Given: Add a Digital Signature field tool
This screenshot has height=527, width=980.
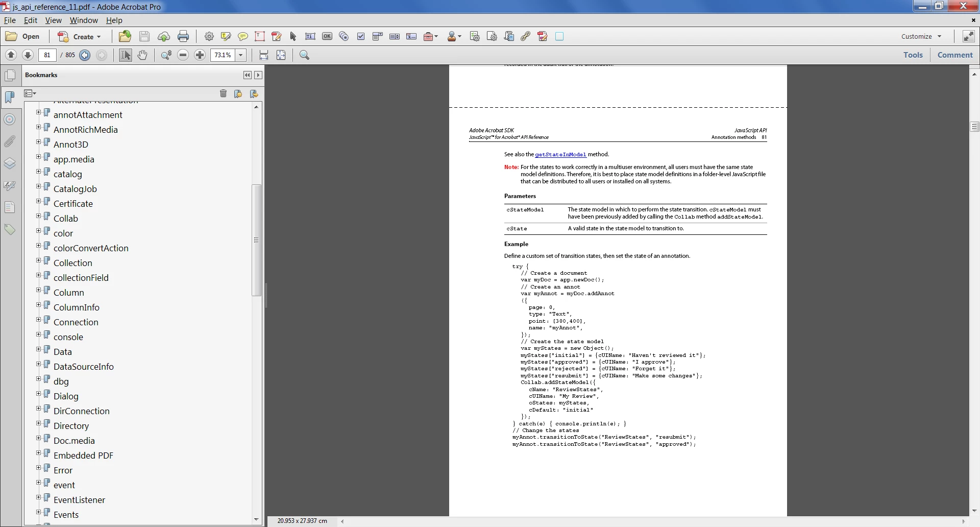Looking at the screenshot, I should click(411, 36).
